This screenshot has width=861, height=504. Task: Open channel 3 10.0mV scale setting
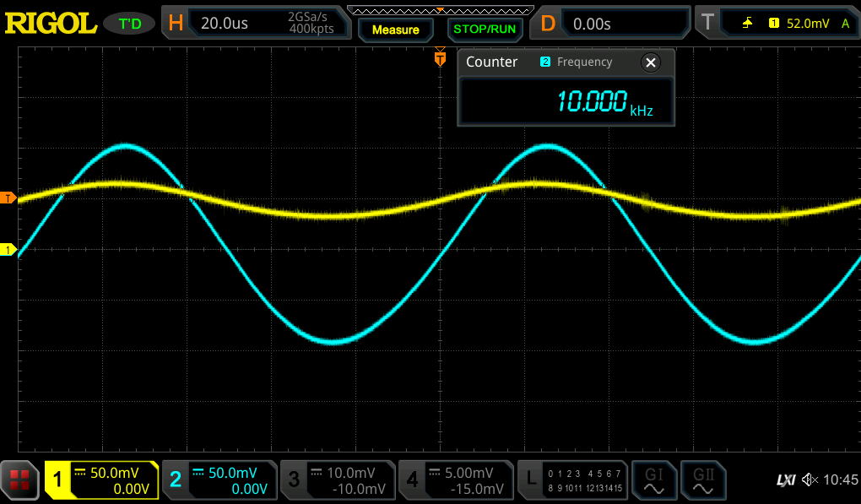(x=351, y=473)
